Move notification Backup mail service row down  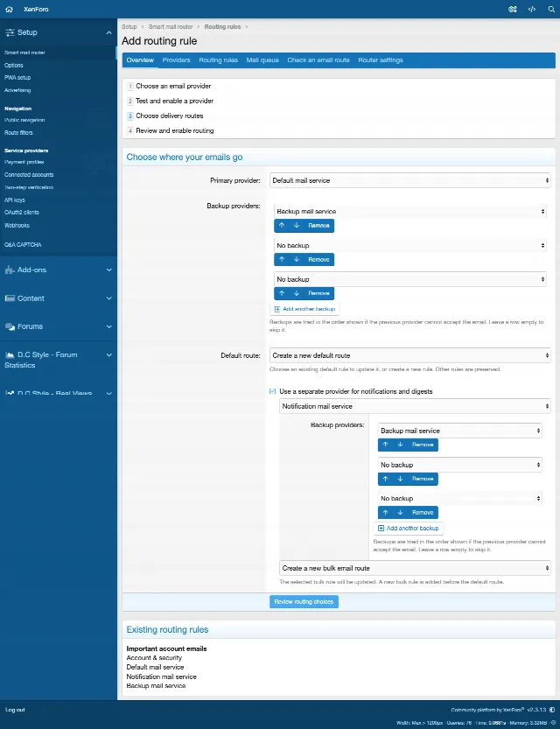[x=400, y=445]
